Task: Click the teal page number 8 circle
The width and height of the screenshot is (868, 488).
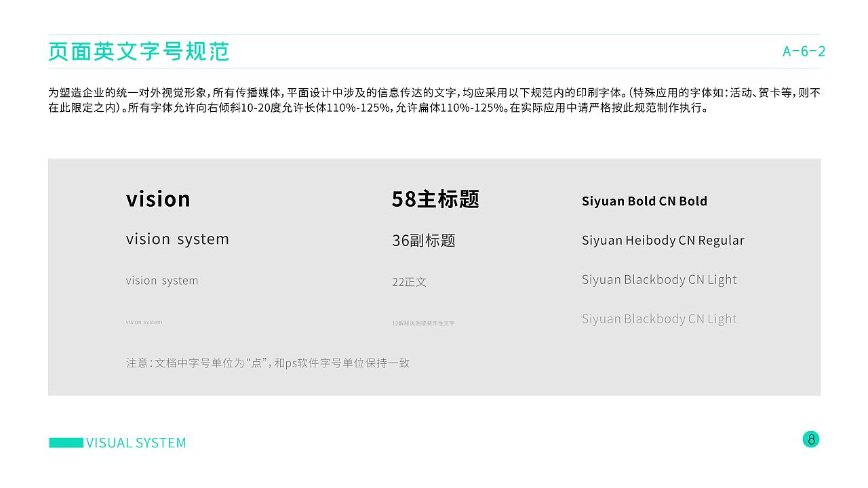Action: pos(811,439)
